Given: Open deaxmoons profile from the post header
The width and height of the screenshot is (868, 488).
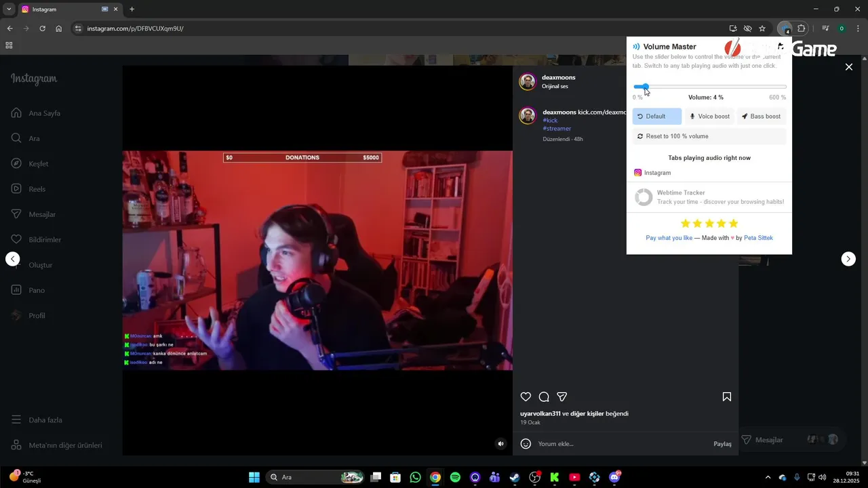Looking at the screenshot, I should tap(559, 77).
